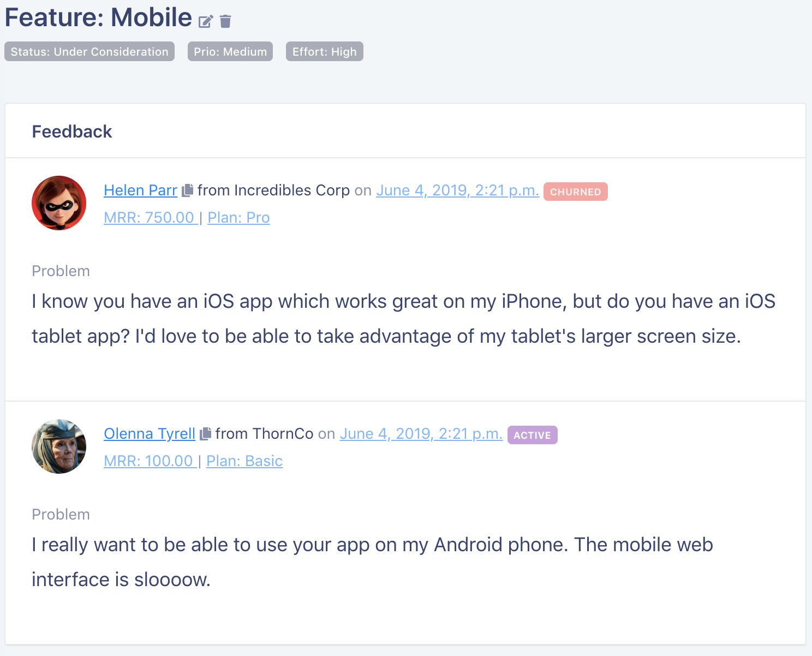This screenshot has height=656, width=812.
Task: Click Helen Parr's avatar image
Action: (x=59, y=203)
